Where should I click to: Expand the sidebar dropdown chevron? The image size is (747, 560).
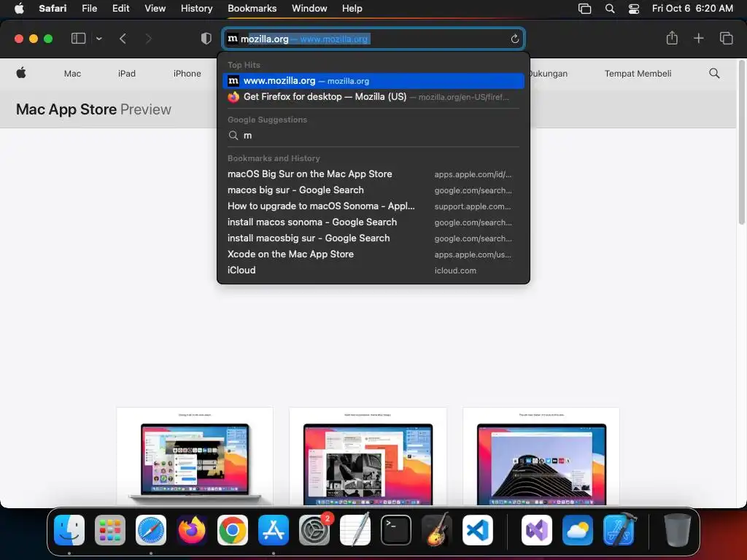click(99, 39)
